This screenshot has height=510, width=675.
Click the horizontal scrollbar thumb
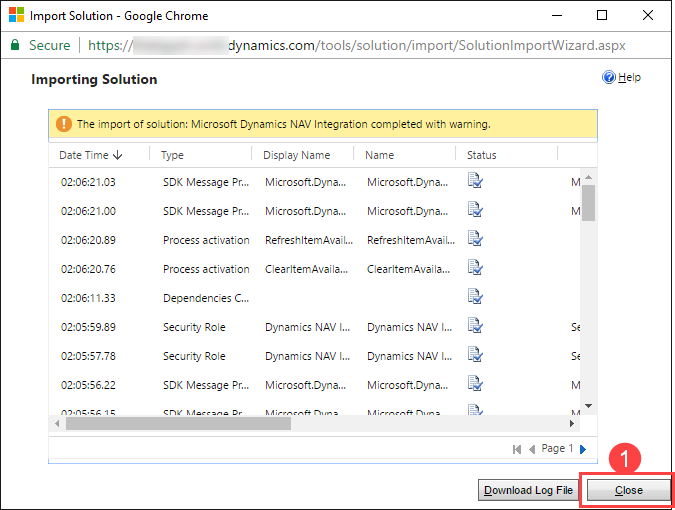click(x=178, y=423)
